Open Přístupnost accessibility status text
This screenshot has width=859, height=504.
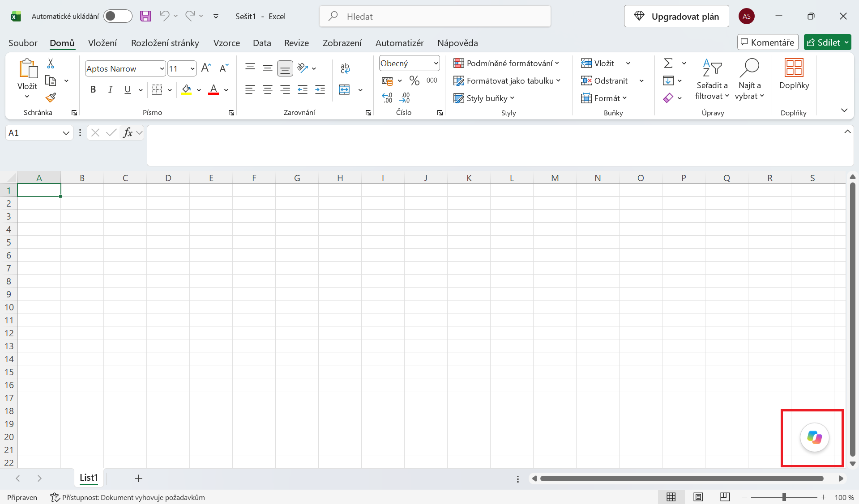click(x=128, y=497)
